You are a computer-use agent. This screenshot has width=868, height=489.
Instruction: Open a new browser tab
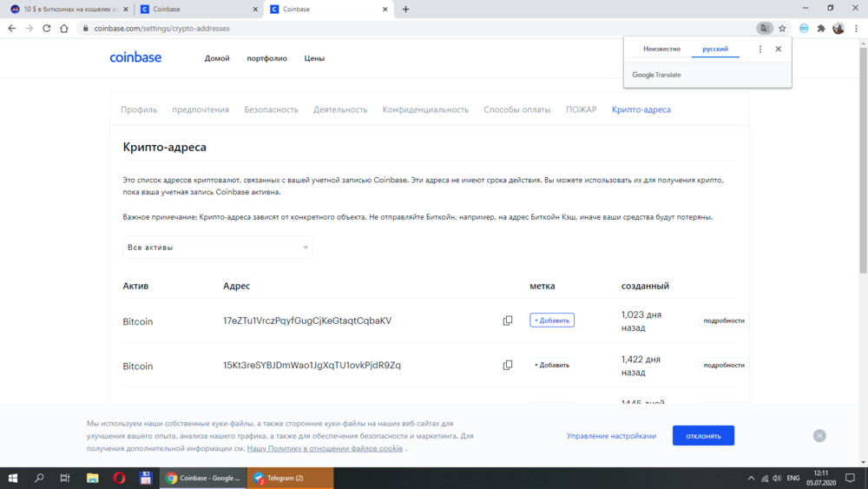point(405,10)
